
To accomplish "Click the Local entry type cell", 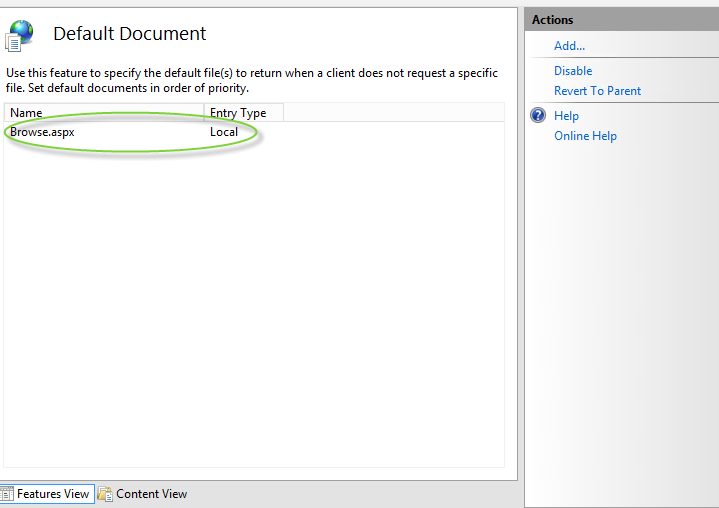I will (x=224, y=132).
